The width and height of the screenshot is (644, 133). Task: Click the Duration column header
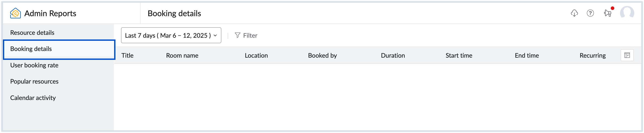point(393,55)
